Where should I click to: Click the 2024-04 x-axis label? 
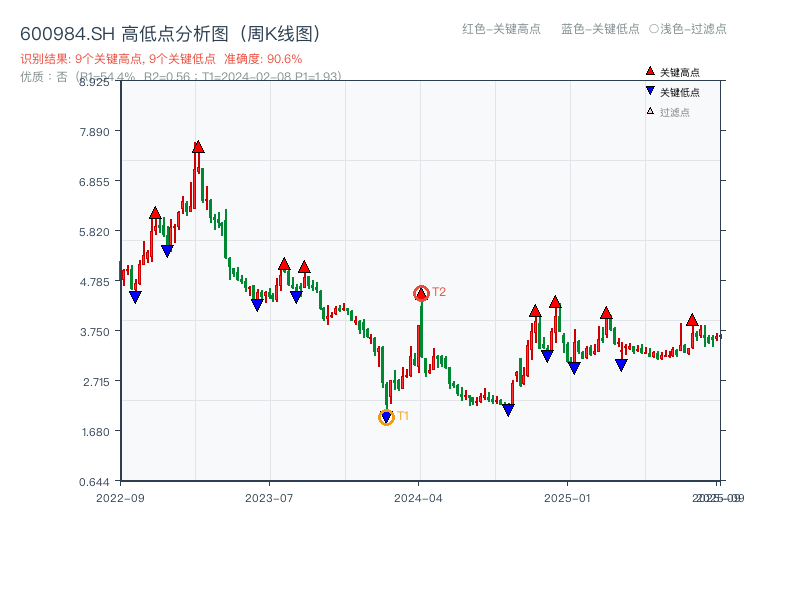tap(419, 495)
